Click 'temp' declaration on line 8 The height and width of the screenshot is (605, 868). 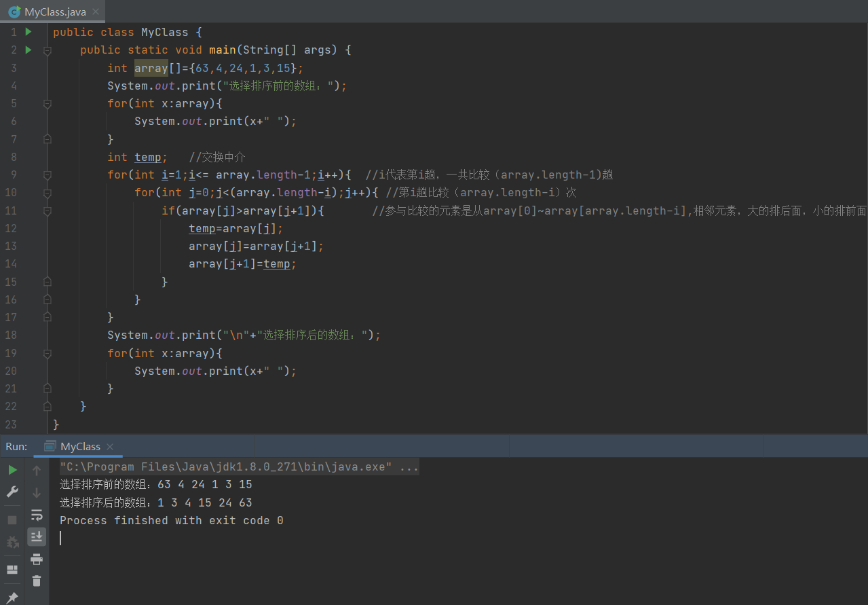[x=147, y=157]
